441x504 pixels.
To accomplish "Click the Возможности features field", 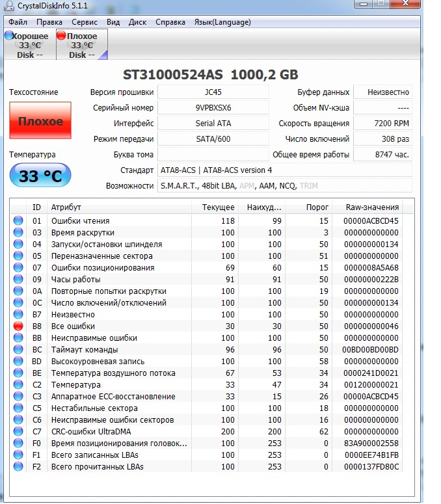I will coord(285,185).
